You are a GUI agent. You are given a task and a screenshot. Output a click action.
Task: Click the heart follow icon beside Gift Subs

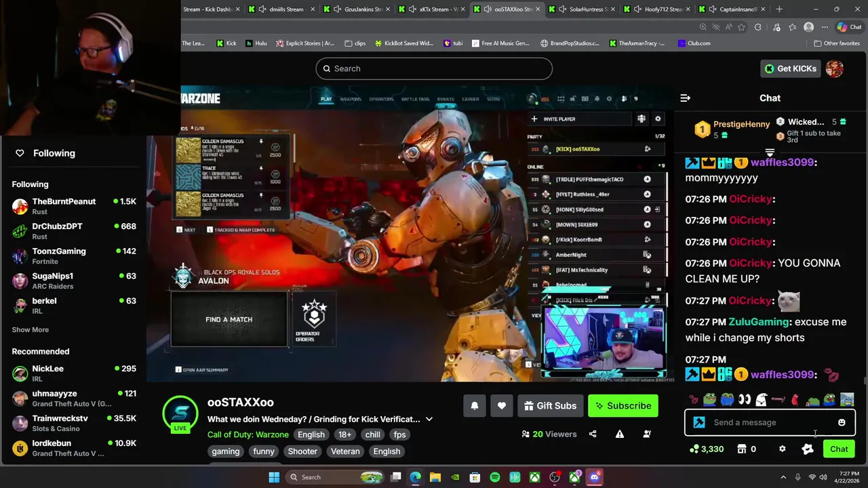click(x=502, y=406)
